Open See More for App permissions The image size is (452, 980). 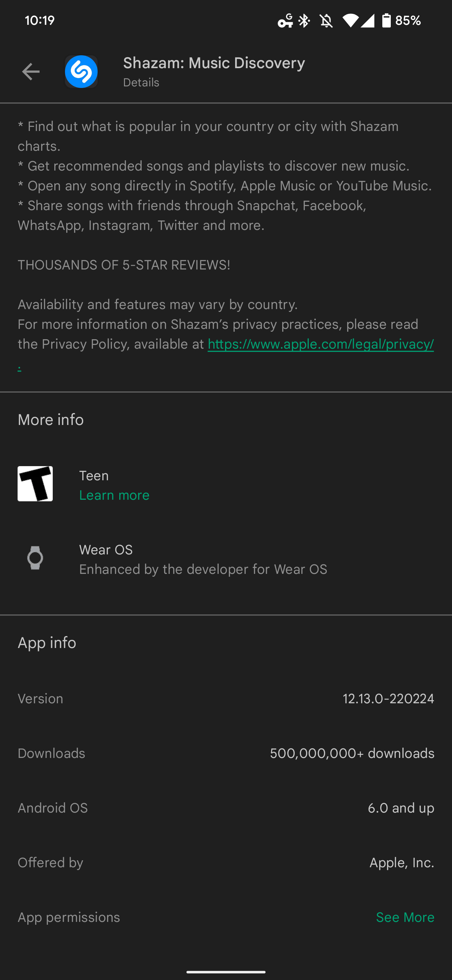[405, 917]
